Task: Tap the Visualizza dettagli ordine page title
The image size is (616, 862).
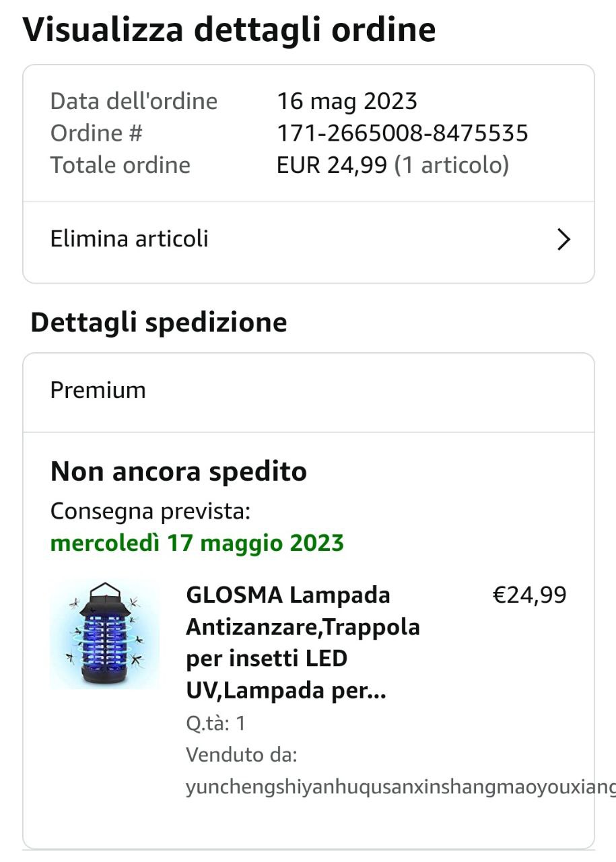Action: tap(229, 30)
